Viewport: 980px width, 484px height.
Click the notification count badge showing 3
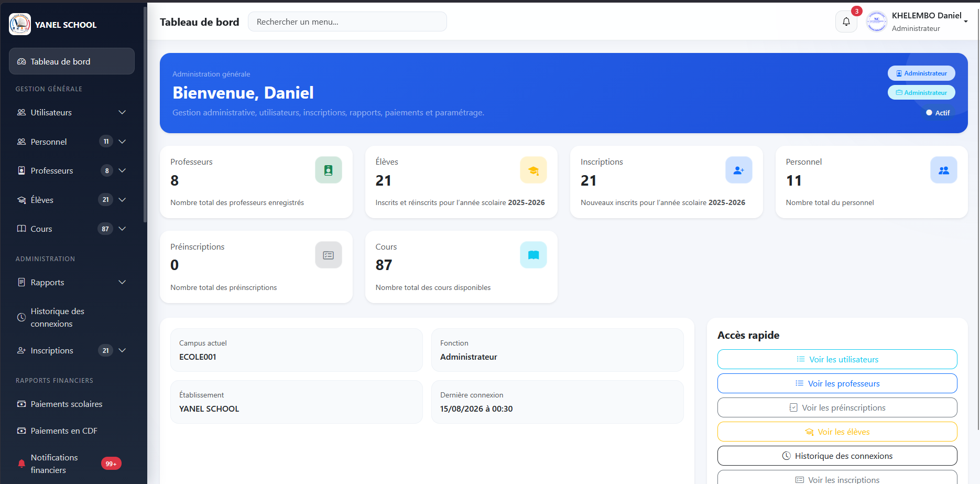click(x=857, y=11)
